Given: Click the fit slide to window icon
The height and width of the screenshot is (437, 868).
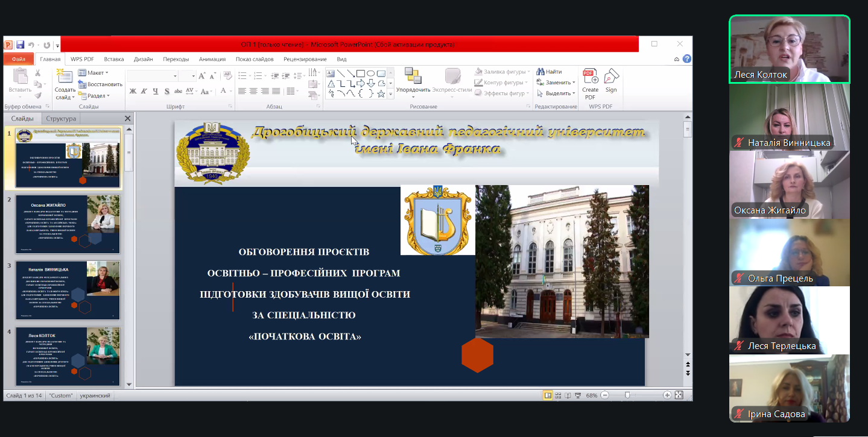Looking at the screenshot, I should coord(679,395).
